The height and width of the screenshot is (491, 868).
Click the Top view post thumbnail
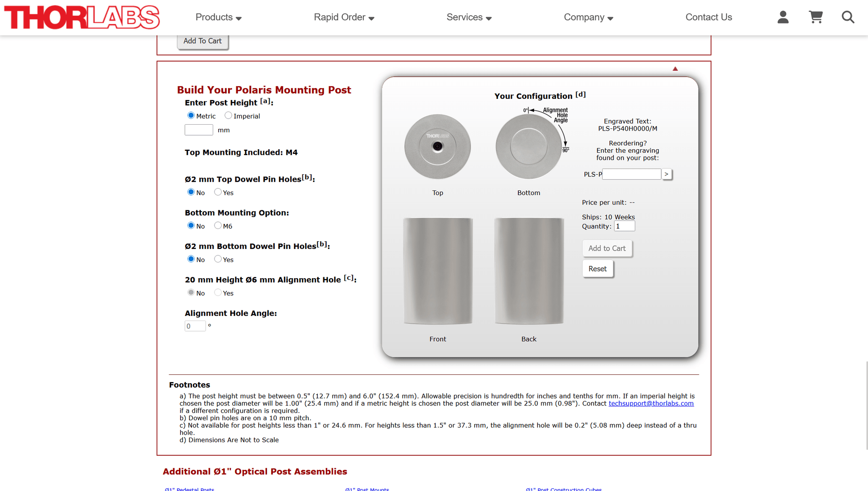[437, 147]
